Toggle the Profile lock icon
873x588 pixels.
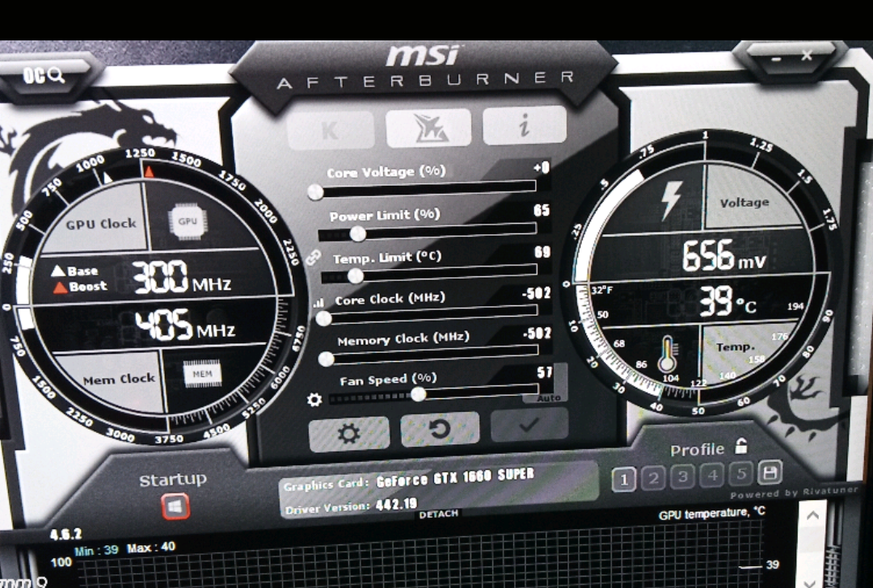[741, 446]
